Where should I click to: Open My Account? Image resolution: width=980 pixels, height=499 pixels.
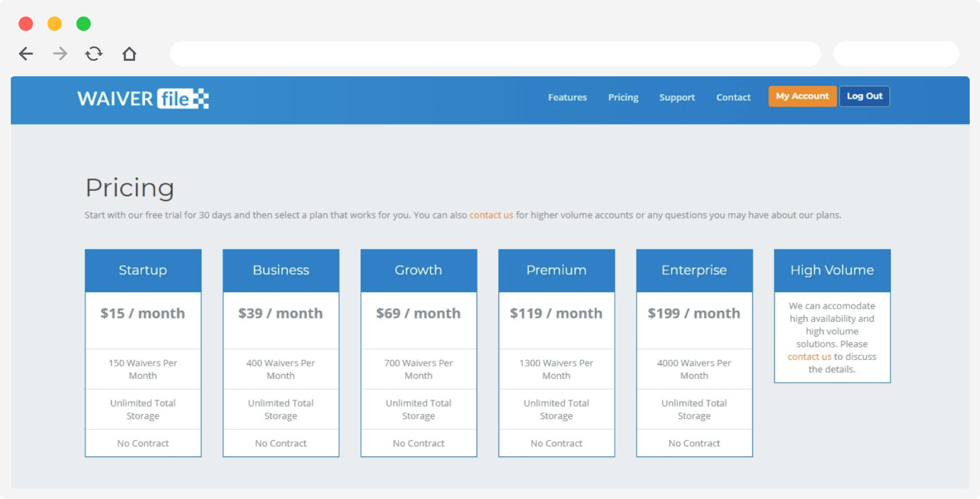coord(802,96)
